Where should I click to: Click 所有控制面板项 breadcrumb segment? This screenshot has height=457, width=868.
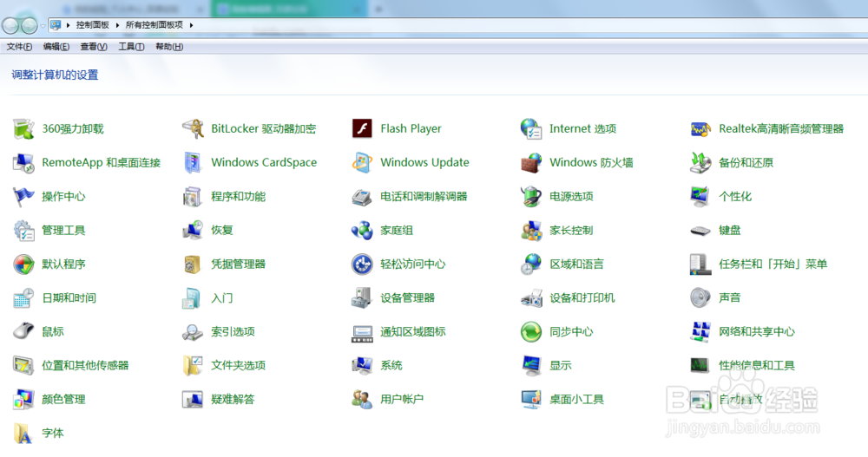155,25
